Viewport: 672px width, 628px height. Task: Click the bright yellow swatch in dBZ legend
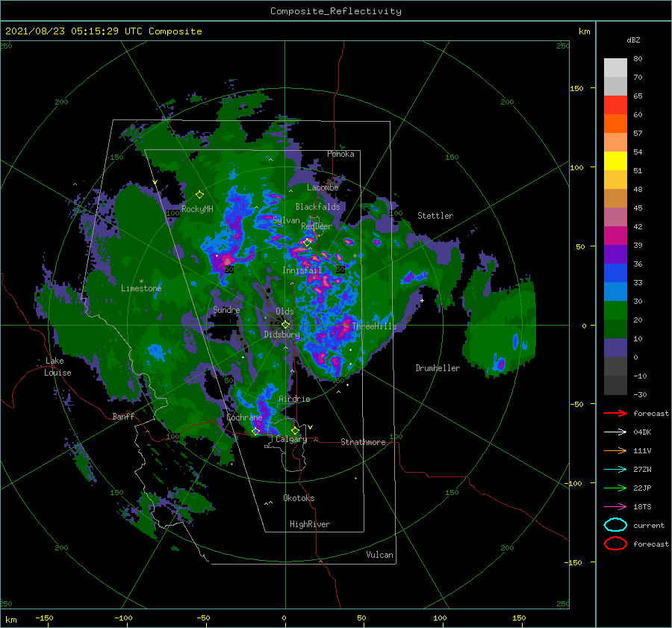(x=615, y=161)
